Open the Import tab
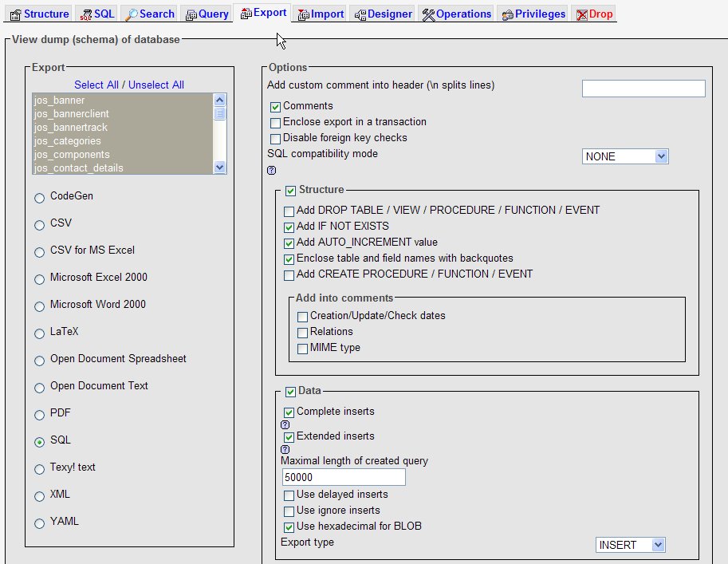 pos(321,14)
